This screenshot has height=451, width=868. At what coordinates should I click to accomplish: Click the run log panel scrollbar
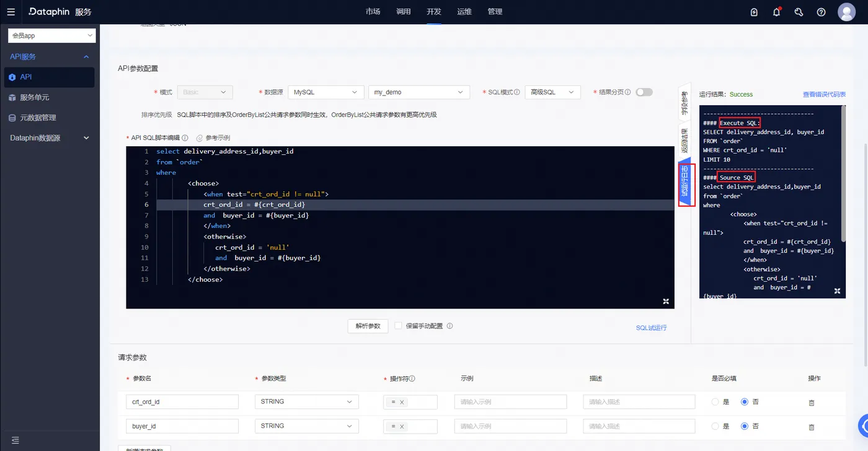pos(843,173)
